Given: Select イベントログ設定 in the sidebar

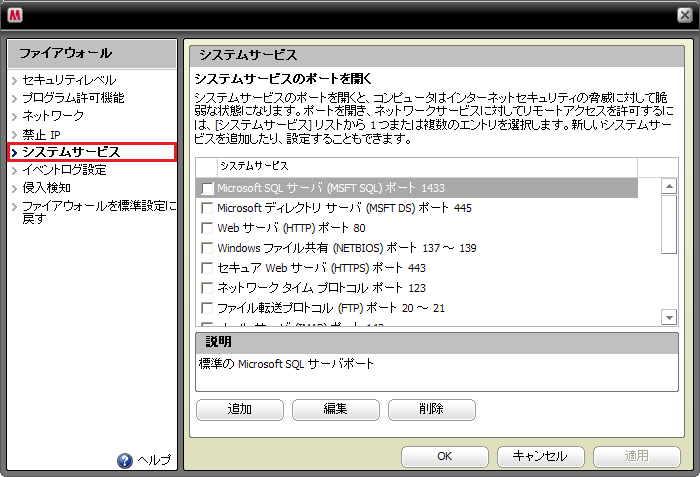Looking at the screenshot, I should pos(64,170).
